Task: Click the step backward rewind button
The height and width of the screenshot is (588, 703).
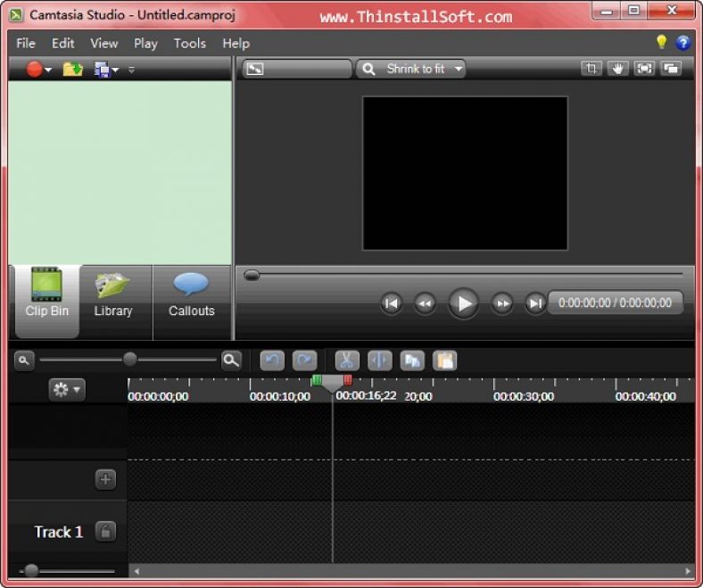Action: click(x=425, y=303)
